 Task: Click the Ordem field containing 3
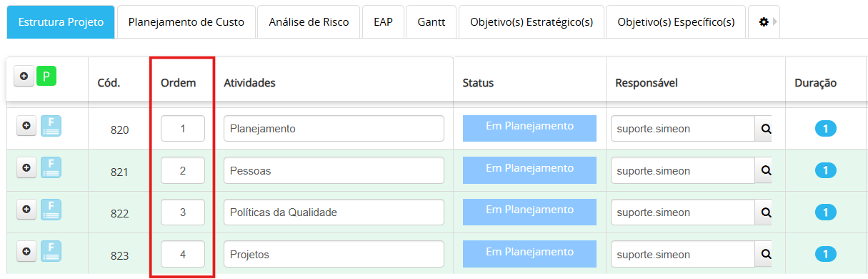[x=183, y=212]
